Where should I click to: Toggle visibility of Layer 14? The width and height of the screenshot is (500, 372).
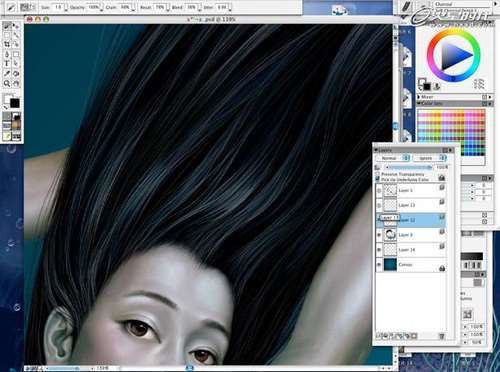pos(379,250)
